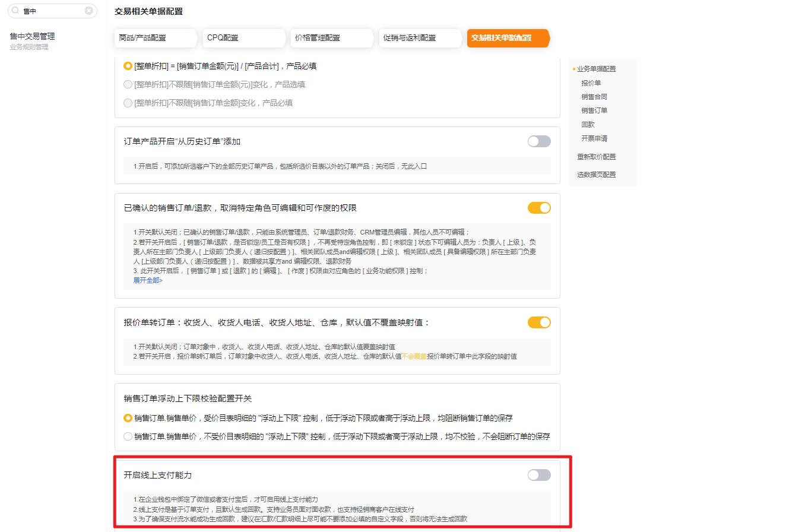The width and height of the screenshot is (789, 532).
Task: Enable the 开启线上支付能力 switch
Action: [x=539, y=474]
